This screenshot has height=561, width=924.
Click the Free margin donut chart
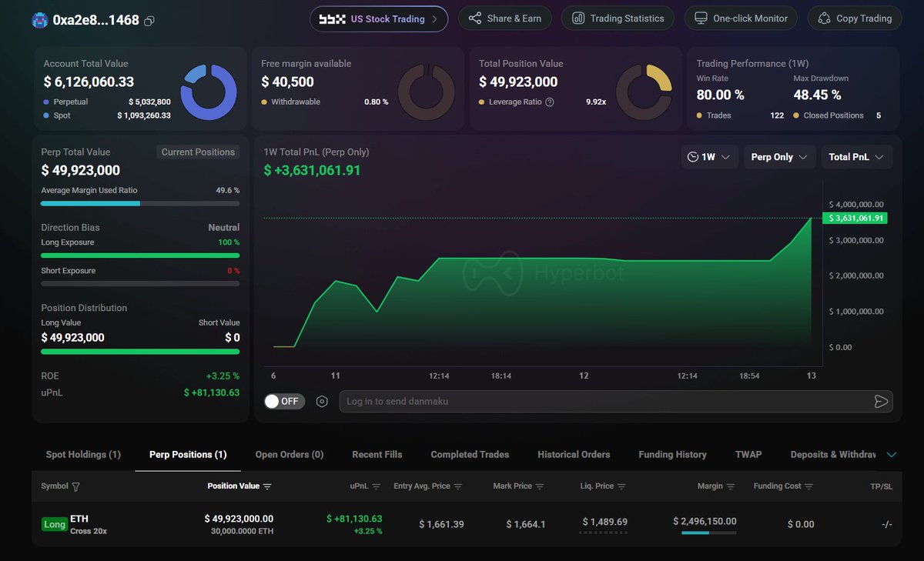tap(427, 92)
